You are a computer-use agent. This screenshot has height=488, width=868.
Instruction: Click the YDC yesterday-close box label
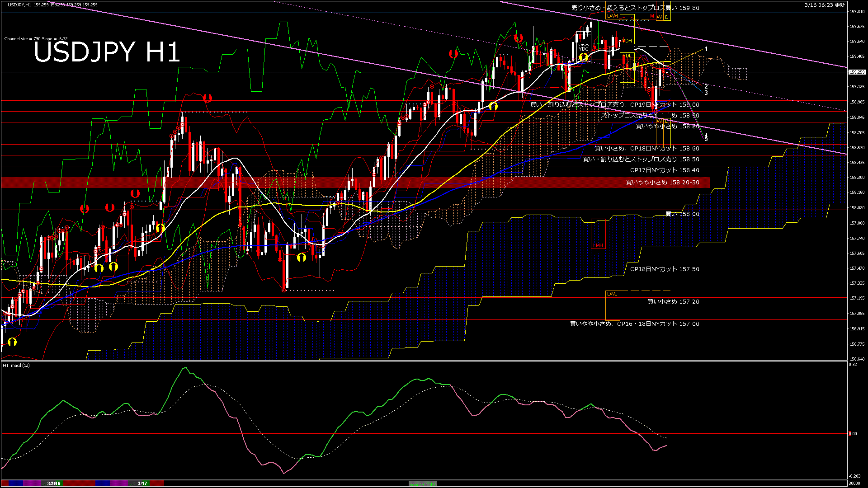(584, 49)
